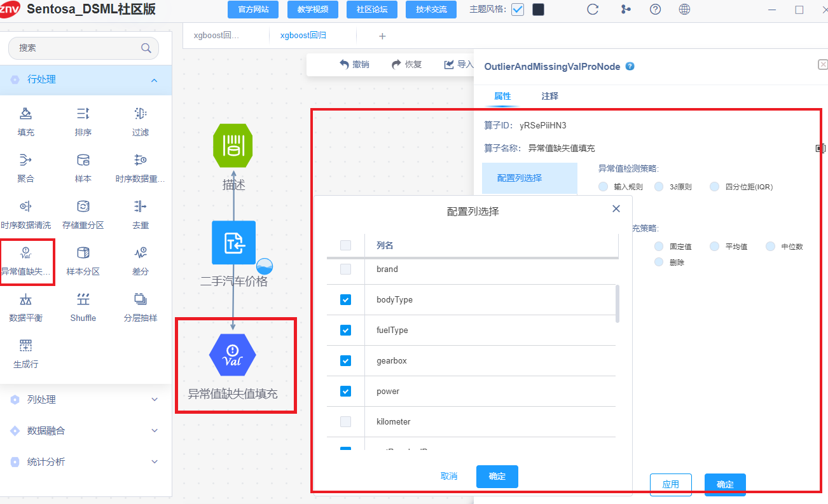Click the 官方网站 button
This screenshot has width=828, height=504.
(x=253, y=10)
